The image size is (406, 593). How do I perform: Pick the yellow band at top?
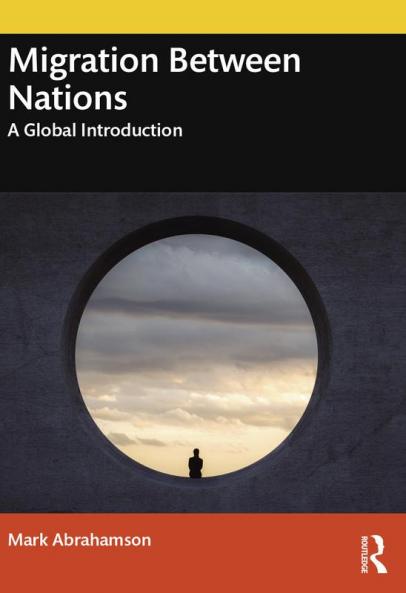tap(203, 17)
